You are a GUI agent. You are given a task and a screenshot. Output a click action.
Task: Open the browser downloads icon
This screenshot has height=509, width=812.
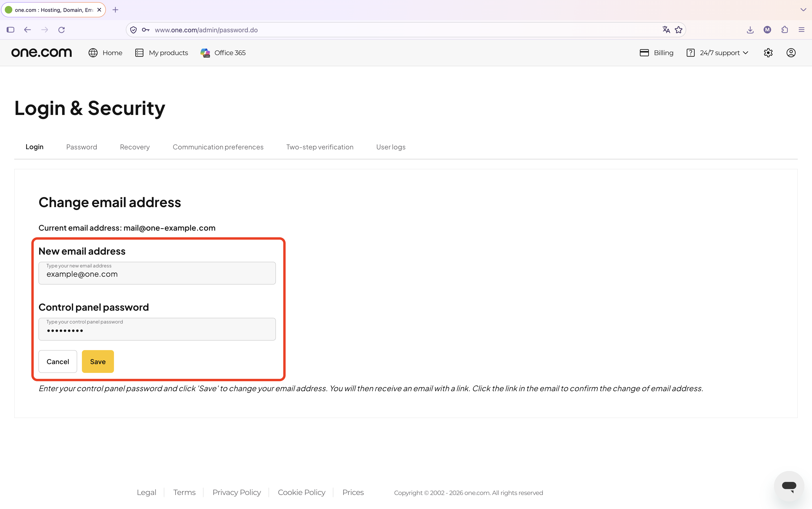(x=750, y=30)
